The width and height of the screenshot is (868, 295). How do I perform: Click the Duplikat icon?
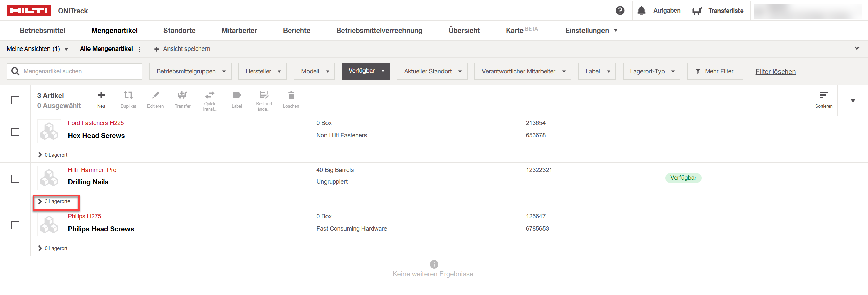click(x=128, y=95)
